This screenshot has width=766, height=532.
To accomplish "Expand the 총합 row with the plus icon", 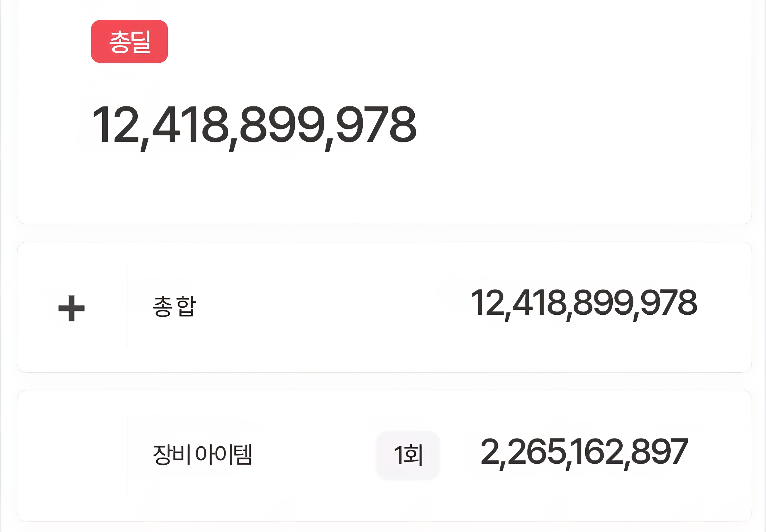I will (x=71, y=308).
